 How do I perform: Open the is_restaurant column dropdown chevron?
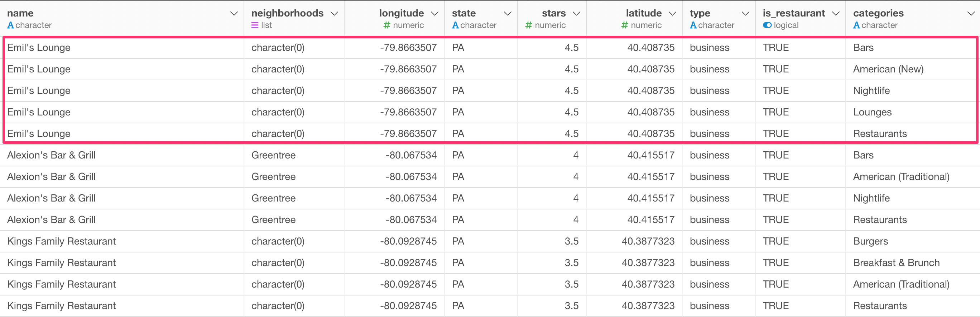click(835, 14)
